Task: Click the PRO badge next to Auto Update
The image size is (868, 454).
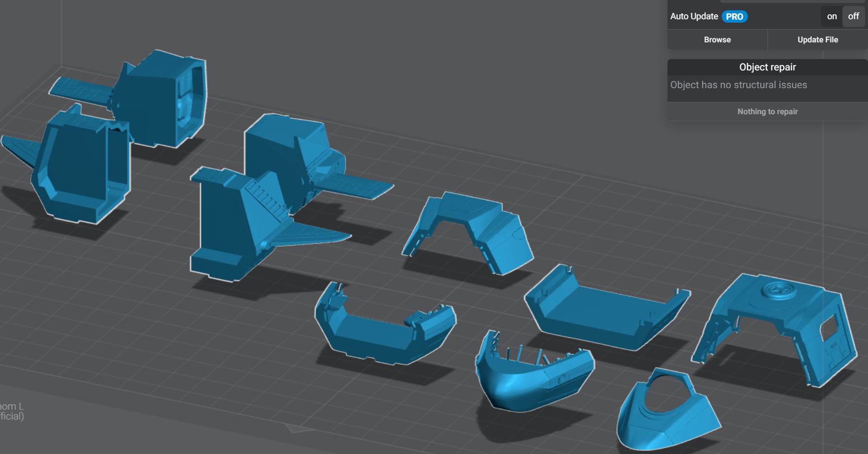Action: tap(734, 16)
